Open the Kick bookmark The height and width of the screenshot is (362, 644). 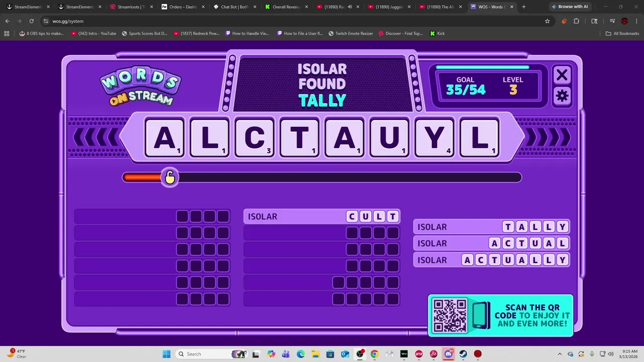point(437,33)
